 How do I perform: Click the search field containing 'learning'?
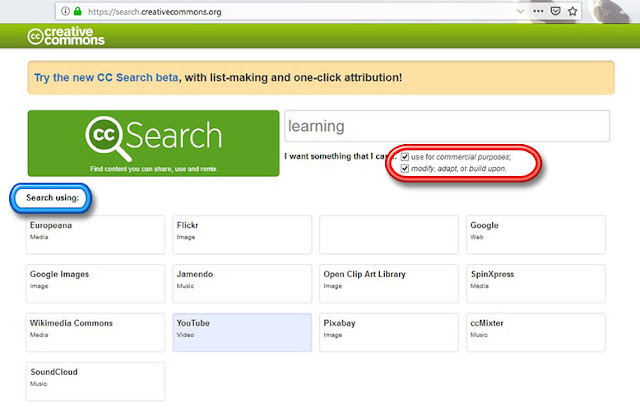(447, 126)
